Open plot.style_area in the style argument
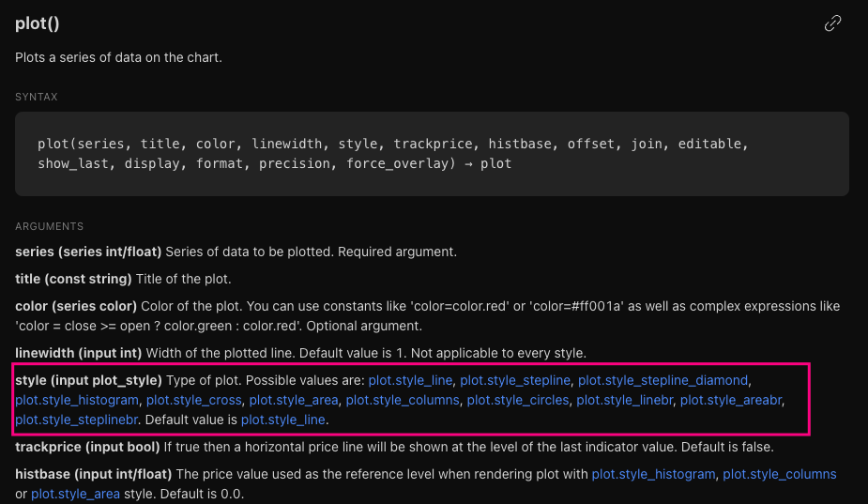The image size is (868, 504). coord(294,400)
